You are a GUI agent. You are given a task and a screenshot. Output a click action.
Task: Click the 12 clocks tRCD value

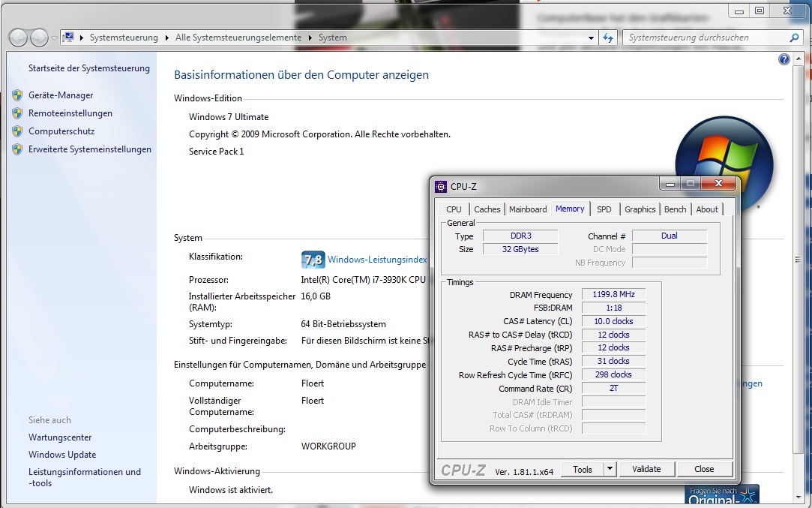point(613,335)
